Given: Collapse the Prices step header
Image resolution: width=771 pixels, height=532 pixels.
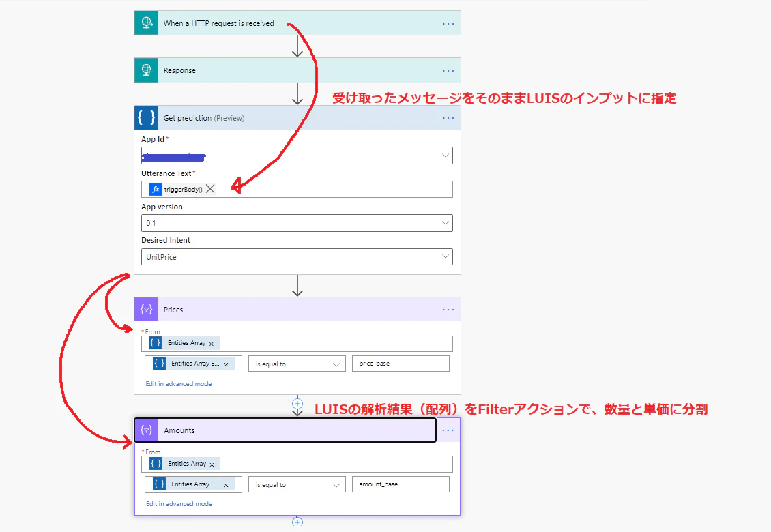Looking at the screenshot, I should tap(297, 309).
